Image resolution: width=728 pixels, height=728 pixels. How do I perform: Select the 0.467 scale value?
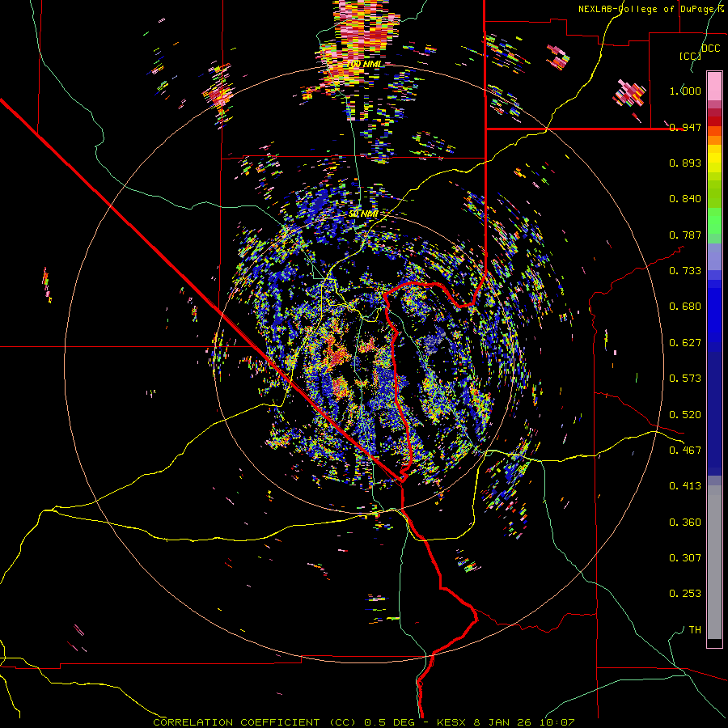[x=685, y=450]
